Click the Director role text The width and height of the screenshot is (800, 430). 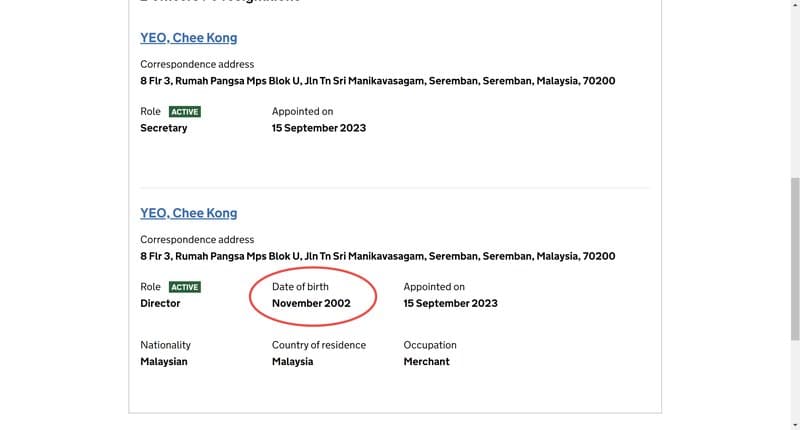(160, 303)
